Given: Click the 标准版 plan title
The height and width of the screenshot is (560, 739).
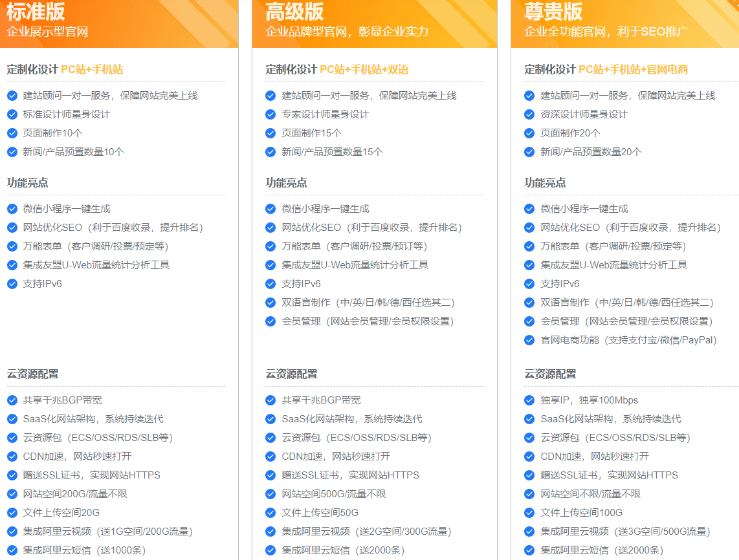Looking at the screenshot, I should (x=36, y=11).
